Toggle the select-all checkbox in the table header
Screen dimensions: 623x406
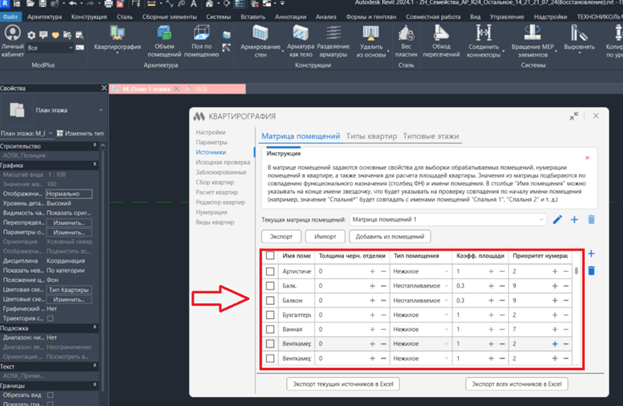pyautogui.click(x=270, y=255)
